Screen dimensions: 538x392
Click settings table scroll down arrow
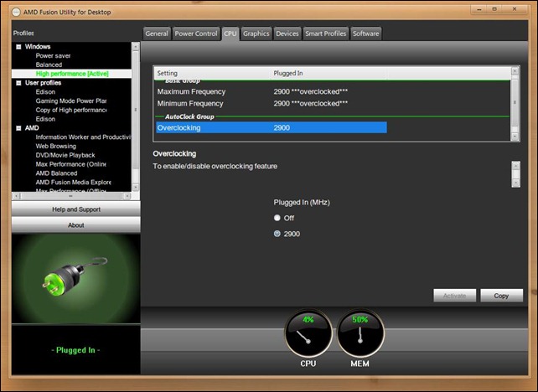515,137
